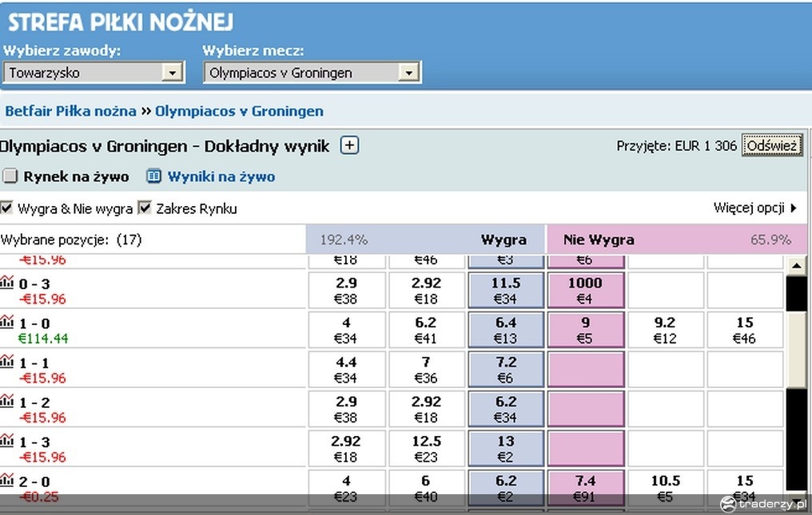The width and height of the screenshot is (812, 515).
Task: Lay 2 - 0 at odds 7.4
Action: coord(585,488)
